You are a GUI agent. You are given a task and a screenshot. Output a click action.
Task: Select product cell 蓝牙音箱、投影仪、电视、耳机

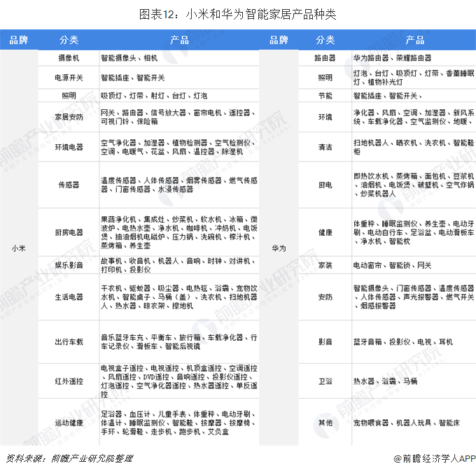point(414,342)
